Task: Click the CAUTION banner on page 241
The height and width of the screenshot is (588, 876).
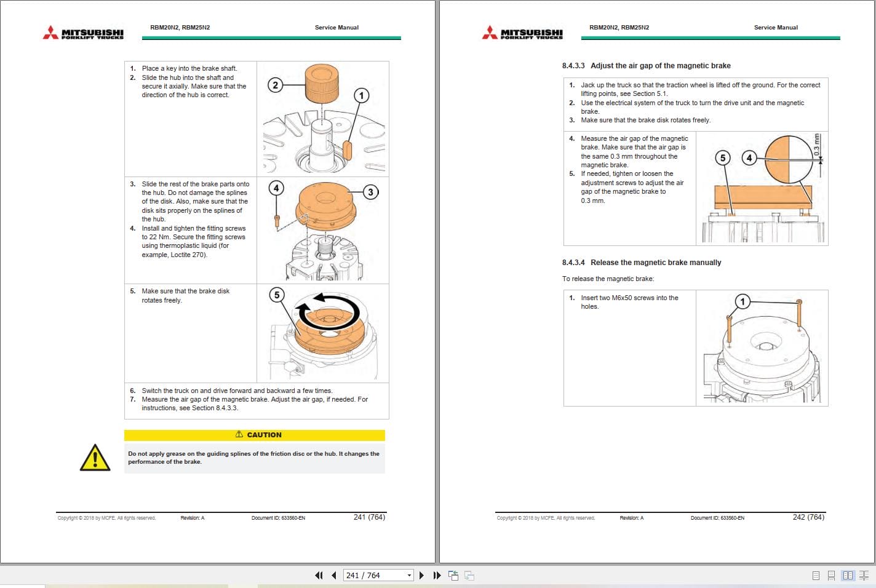Action: point(255,435)
